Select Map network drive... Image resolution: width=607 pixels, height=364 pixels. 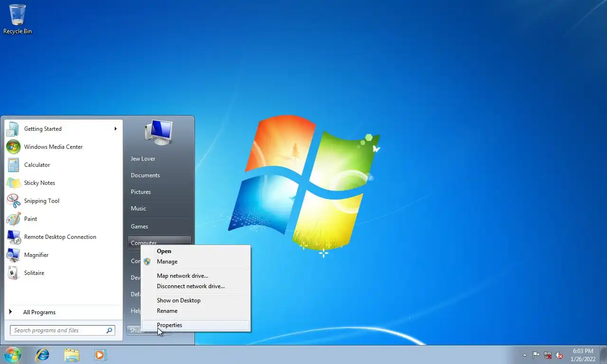[x=196, y=276]
